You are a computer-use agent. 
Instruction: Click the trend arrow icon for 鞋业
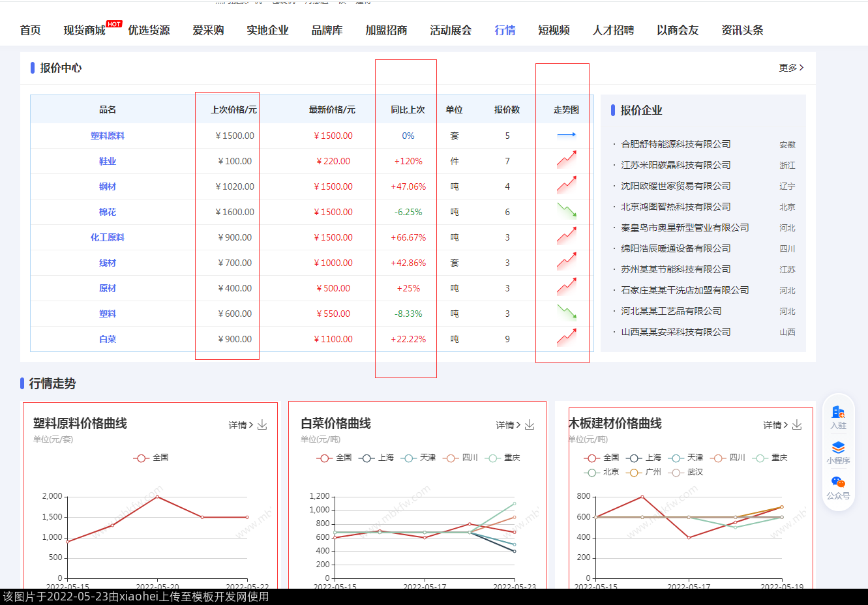pyautogui.click(x=566, y=160)
